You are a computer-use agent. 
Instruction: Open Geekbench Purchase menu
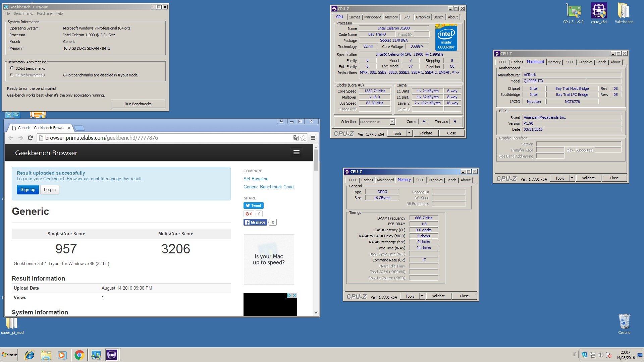pyautogui.click(x=44, y=13)
